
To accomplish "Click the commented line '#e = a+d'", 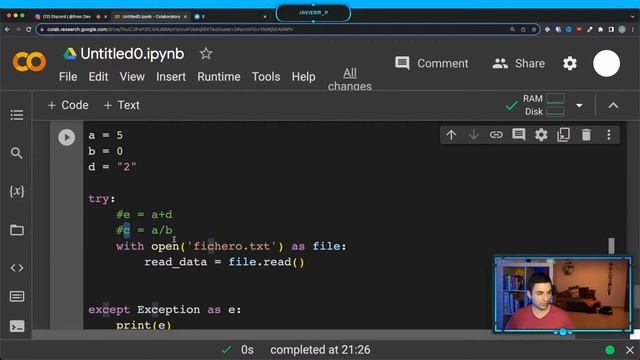I will [144, 215].
